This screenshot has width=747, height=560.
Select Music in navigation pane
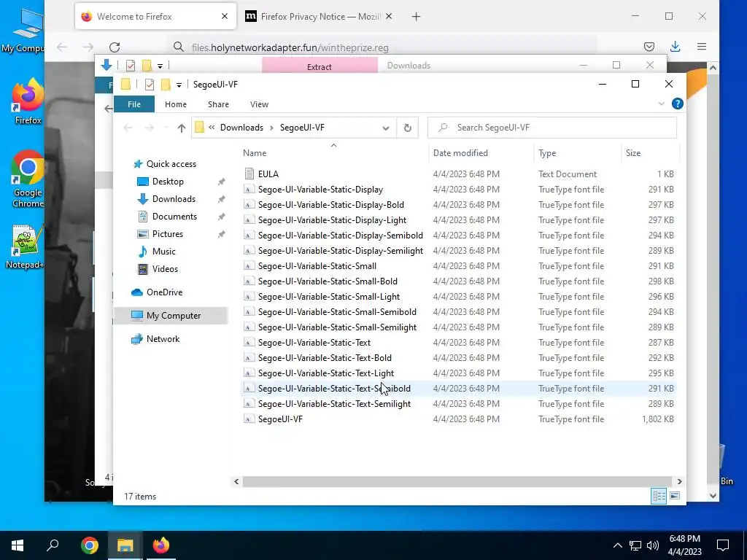(163, 252)
